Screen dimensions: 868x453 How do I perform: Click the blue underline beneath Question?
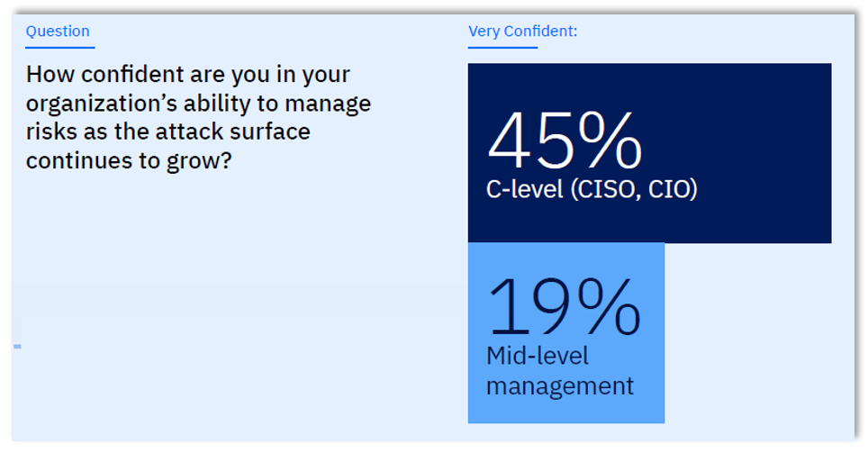pos(59,48)
